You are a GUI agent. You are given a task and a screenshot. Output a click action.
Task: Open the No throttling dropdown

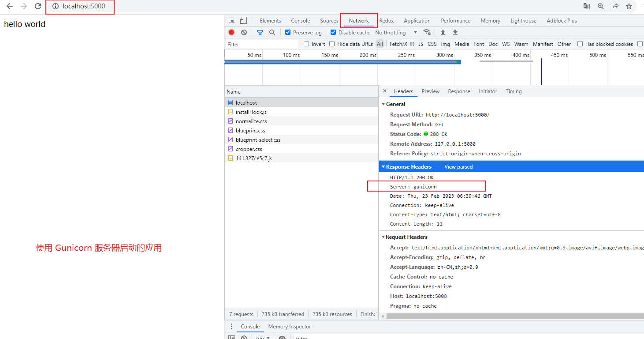[x=396, y=32]
